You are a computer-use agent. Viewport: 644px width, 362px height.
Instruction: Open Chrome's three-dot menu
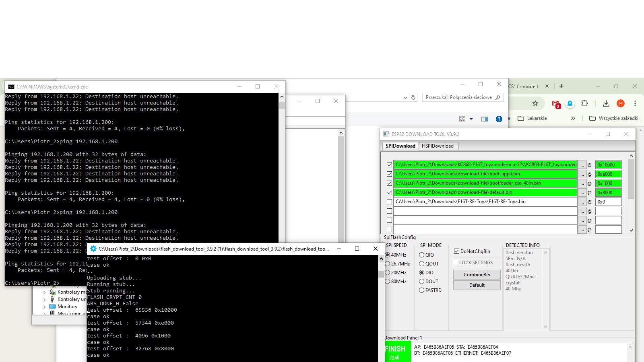tap(635, 103)
